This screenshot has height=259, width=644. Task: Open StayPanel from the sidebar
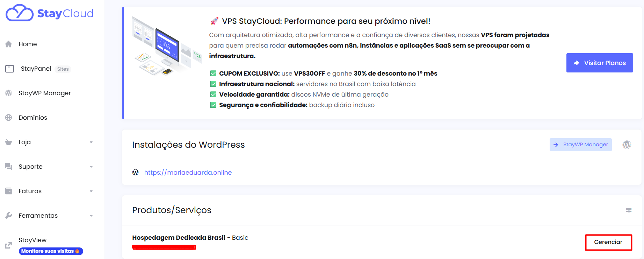tap(36, 69)
